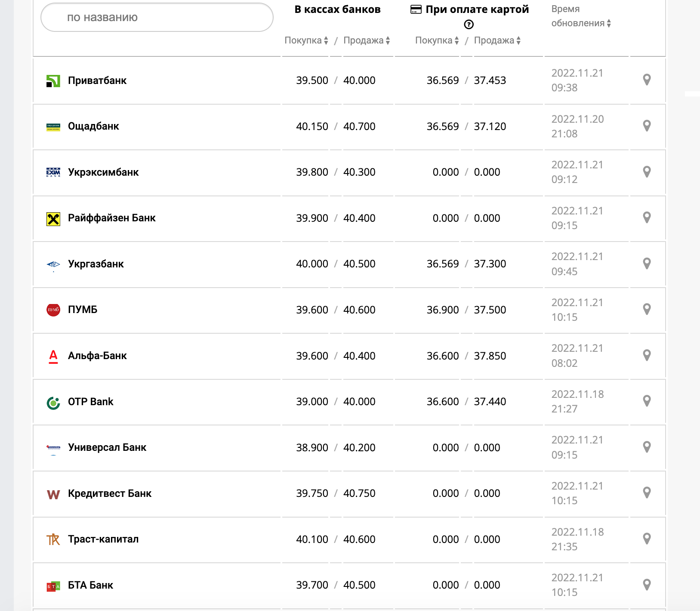Sort by card payment Покупка rate

coord(437,40)
